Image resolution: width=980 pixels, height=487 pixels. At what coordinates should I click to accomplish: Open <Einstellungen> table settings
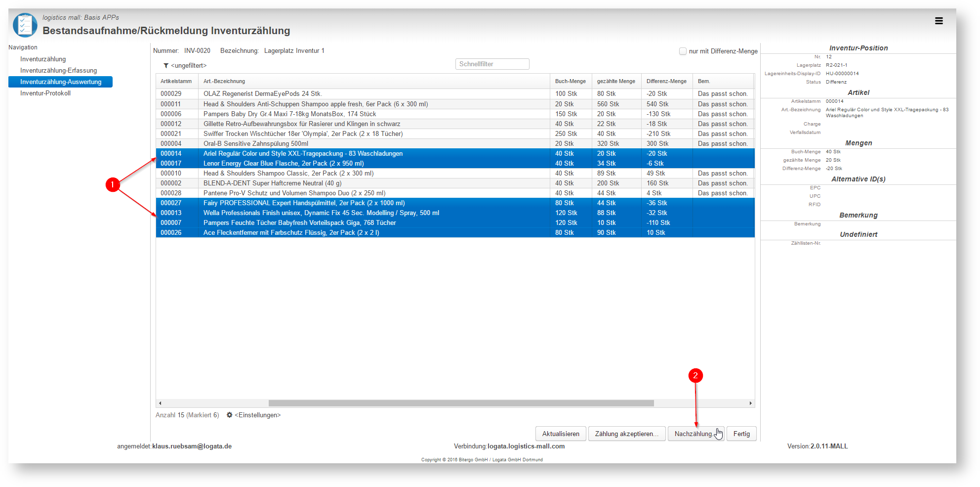tap(257, 415)
